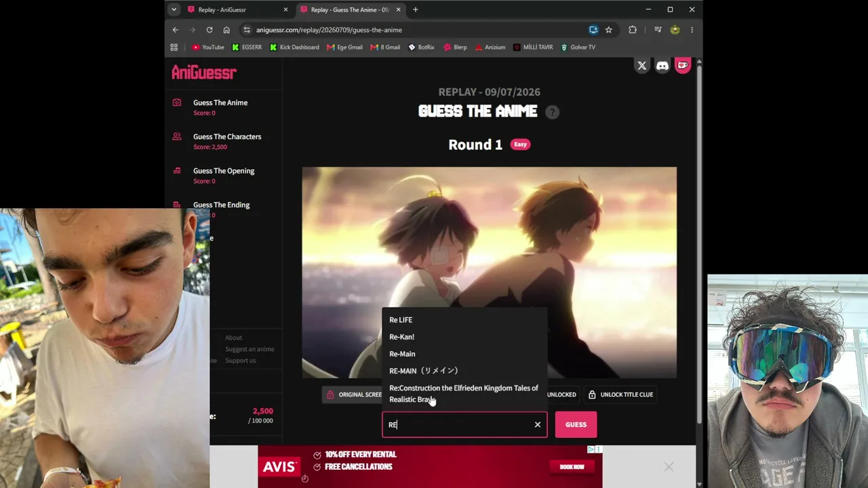Open the apps grid in bookmarks bar
This screenshot has height=488, width=868.
[174, 47]
